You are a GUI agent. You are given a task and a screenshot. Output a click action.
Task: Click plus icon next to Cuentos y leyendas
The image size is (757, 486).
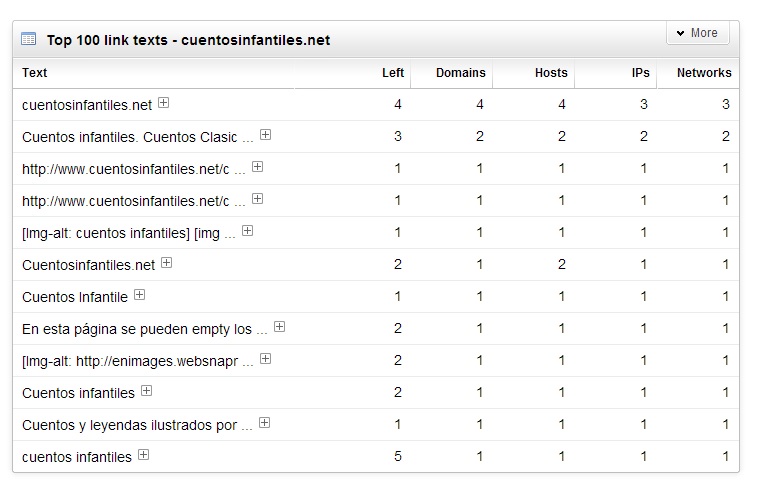(x=264, y=423)
